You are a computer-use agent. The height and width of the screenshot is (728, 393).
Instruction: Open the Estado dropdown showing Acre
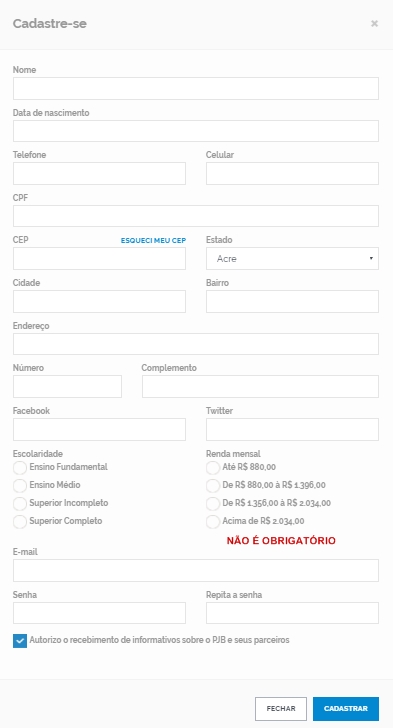[292, 259]
